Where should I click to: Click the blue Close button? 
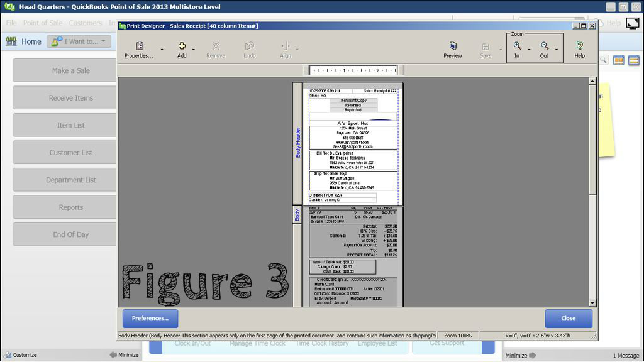569,319
